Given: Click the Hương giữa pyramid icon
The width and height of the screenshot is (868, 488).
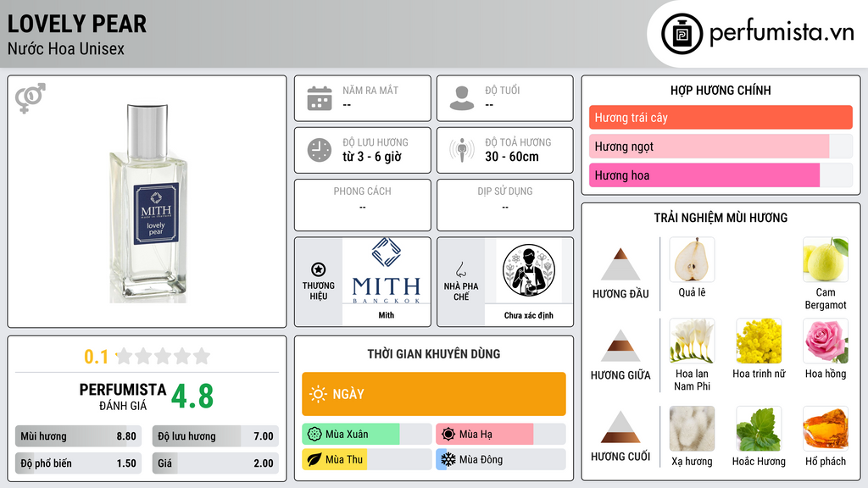Looking at the screenshot, I should tap(620, 346).
